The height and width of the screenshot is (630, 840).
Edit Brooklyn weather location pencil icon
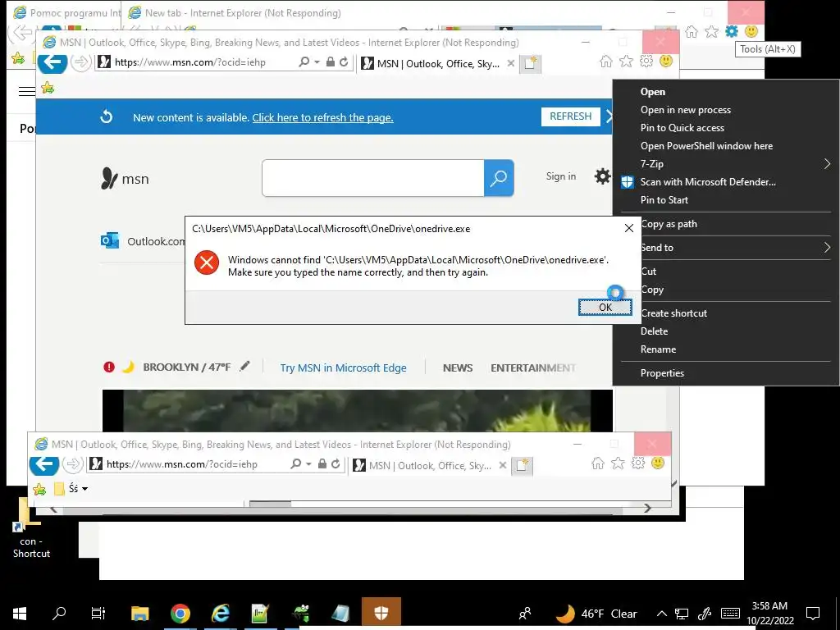[x=244, y=367]
